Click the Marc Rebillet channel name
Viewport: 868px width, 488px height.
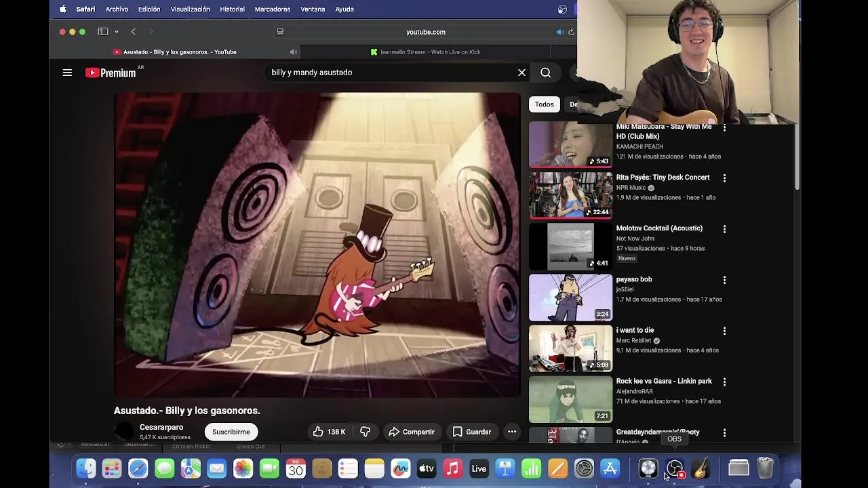coord(633,341)
